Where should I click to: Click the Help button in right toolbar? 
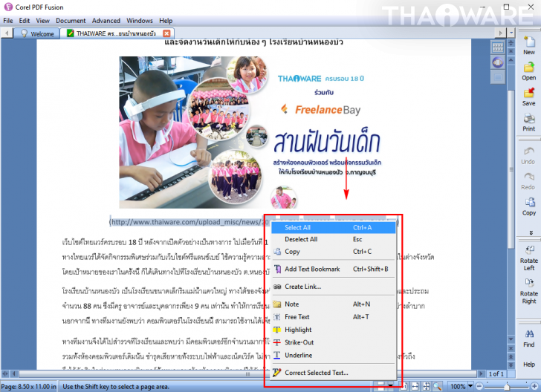529,364
